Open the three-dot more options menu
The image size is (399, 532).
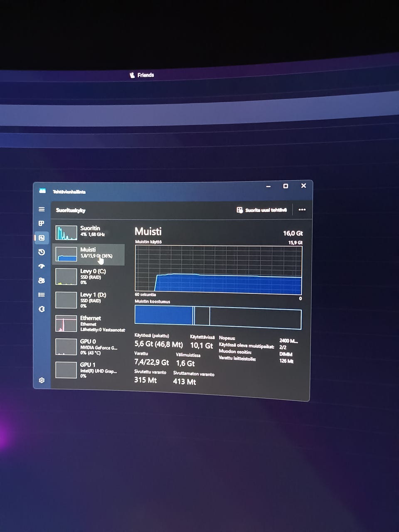point(302,210)
